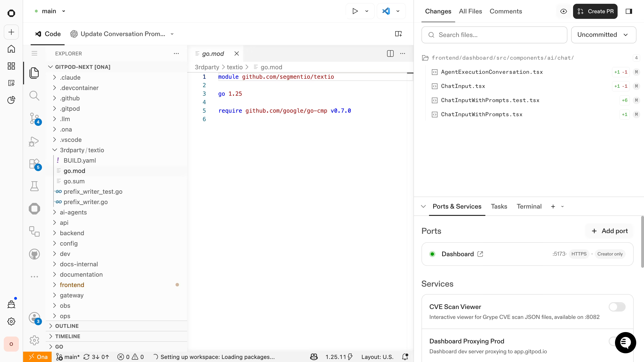Close the go.mod editor tab
The width and height of the screenshot is (644, 362).
[236, 53]
